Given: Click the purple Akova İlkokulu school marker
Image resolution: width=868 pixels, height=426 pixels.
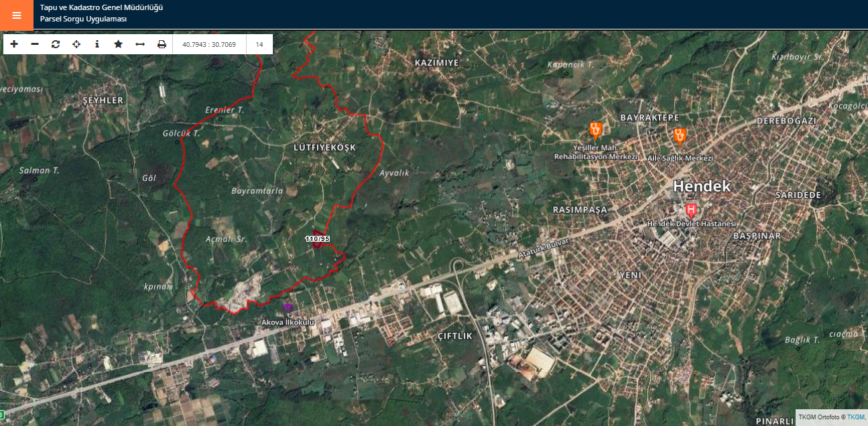Looking at the screenshot, I should click(x=288, y=307).
